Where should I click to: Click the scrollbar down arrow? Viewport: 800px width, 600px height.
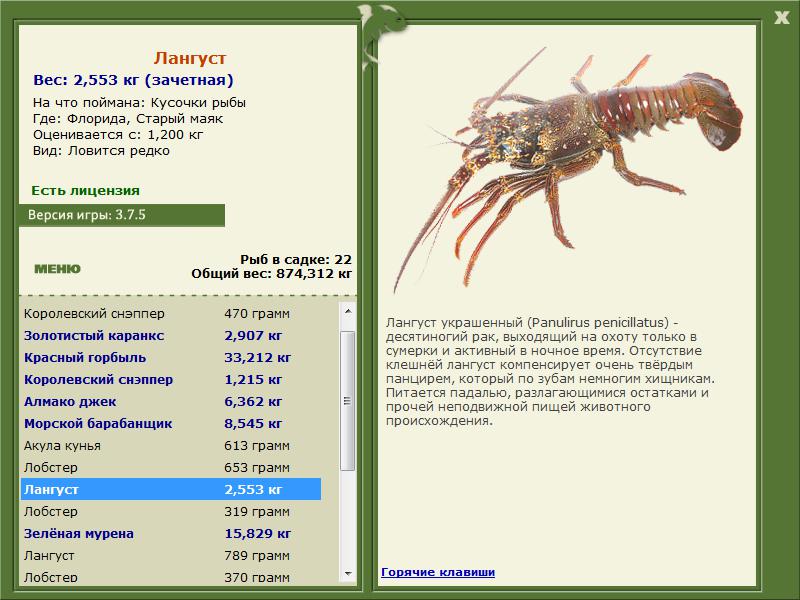click(x=348, y=573)
